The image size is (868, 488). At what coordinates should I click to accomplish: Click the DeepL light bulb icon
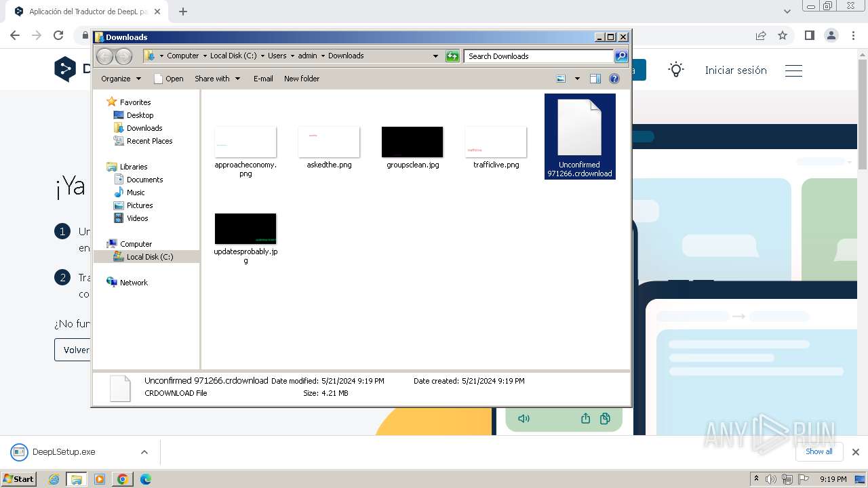click(676, 70)
